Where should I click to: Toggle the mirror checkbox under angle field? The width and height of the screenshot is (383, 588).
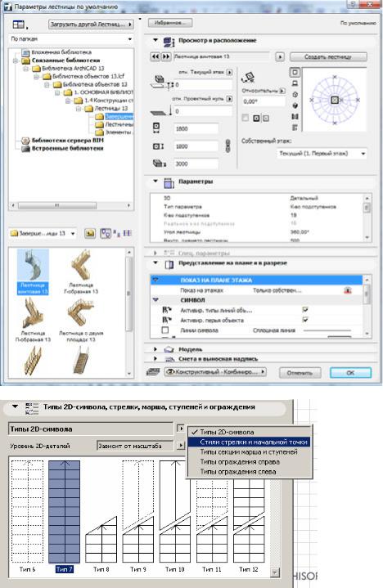246,118
